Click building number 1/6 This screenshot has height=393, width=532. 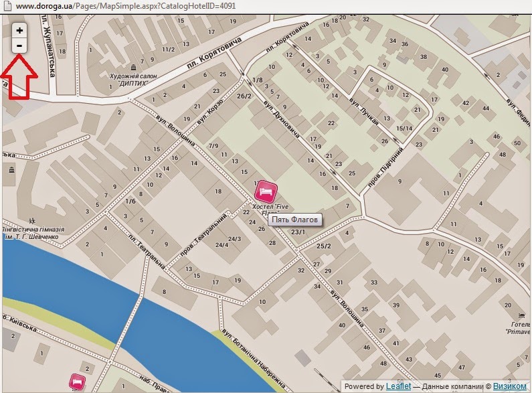[x=130, y=202]
